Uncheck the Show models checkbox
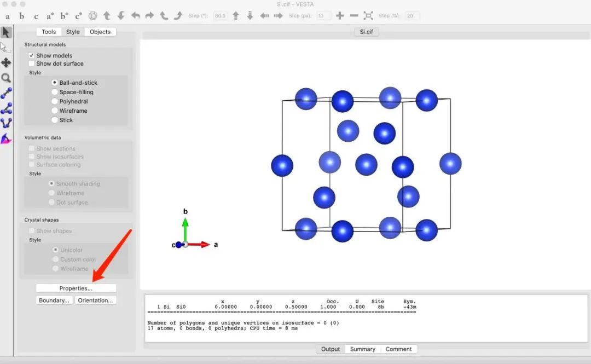The image size is (591, 364). click(32, 55)
